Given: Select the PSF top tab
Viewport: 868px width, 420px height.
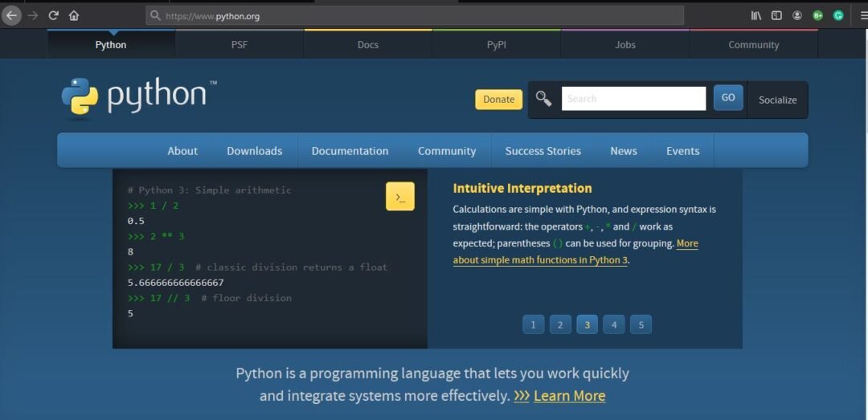Looking at the screenshot, I should click(x=240, y=45).
